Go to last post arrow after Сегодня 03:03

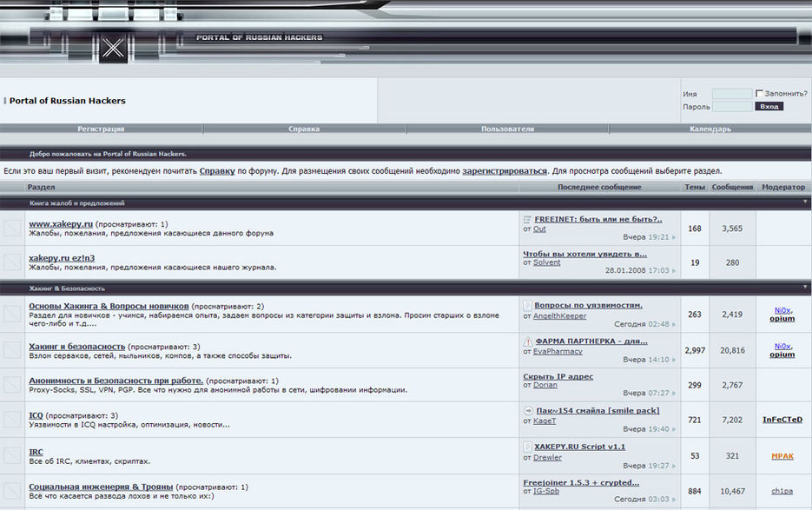(x=674, y=500)
